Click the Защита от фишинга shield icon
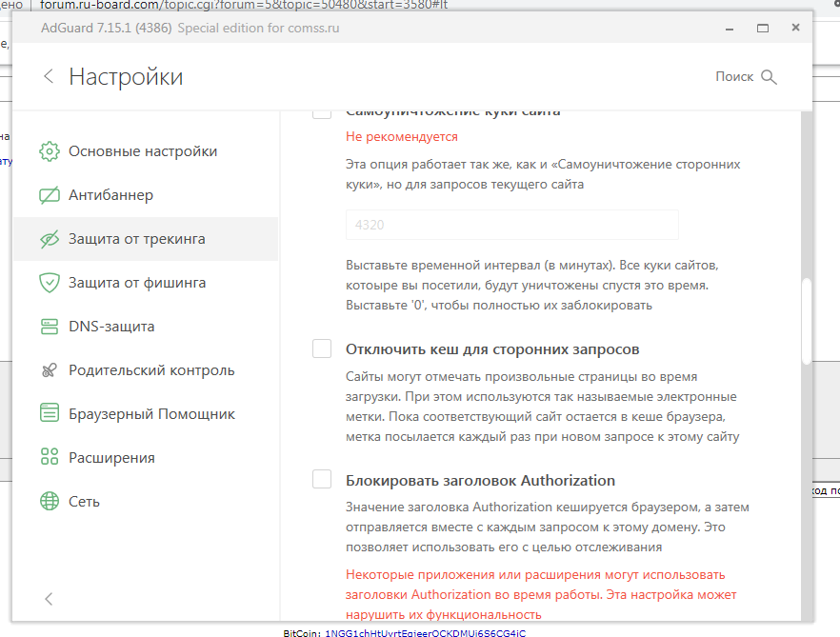The image size is (840, 637). [x=50, y=283]
